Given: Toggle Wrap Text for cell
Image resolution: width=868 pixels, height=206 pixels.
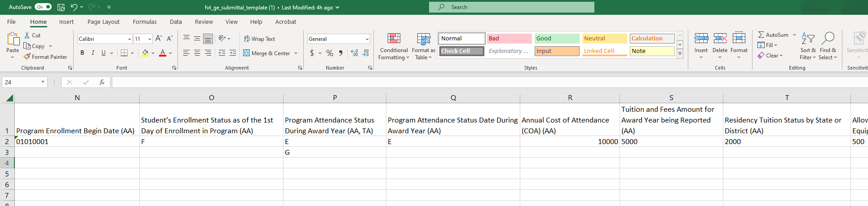Looking at the screenshot, I should click(x=259, y=39).
